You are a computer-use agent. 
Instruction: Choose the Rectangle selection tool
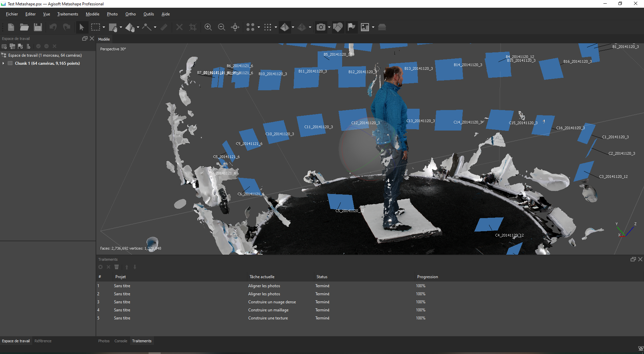click(96, 27)
